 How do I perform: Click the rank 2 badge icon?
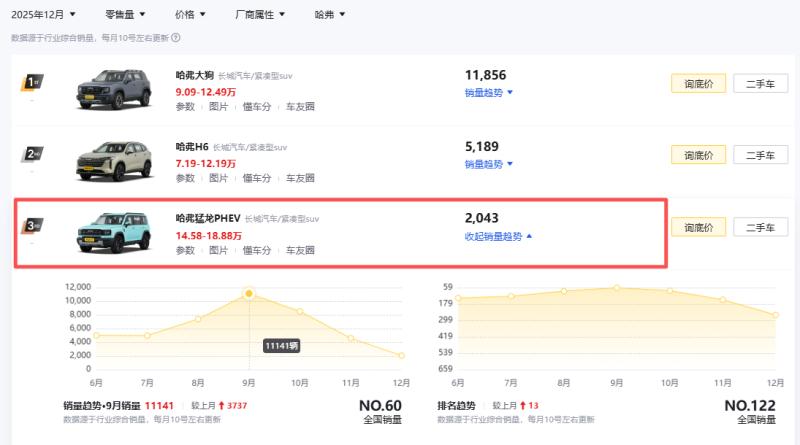pyautogui.click(x=32, y=154)
